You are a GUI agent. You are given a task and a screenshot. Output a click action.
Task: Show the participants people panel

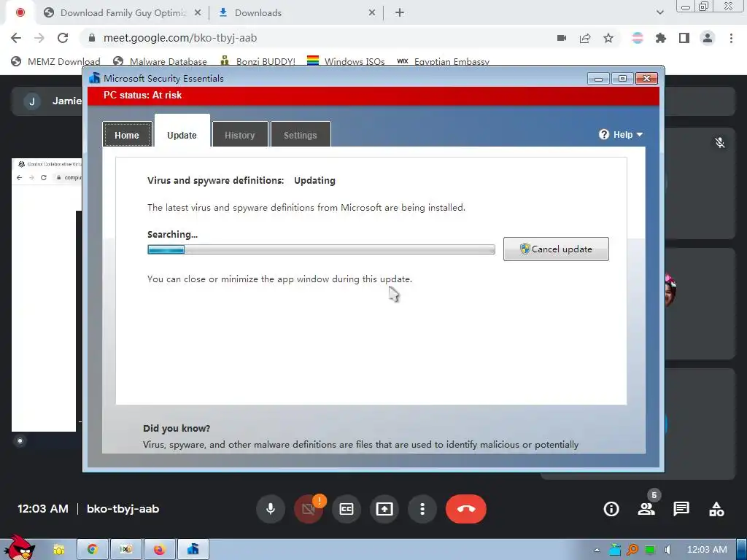[x=646, y=509]
